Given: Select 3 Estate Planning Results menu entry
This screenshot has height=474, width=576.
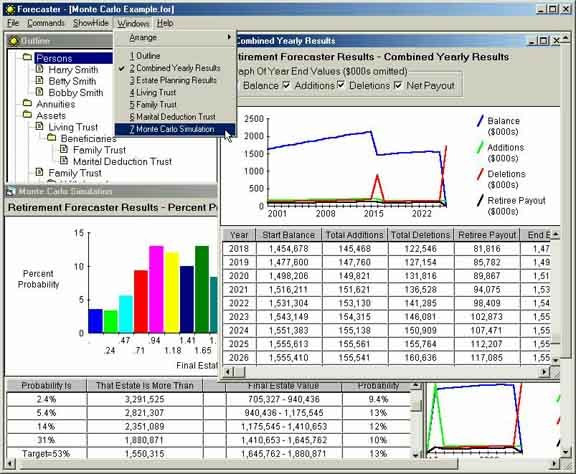Looking at the screenshot, I should (175, 80).
